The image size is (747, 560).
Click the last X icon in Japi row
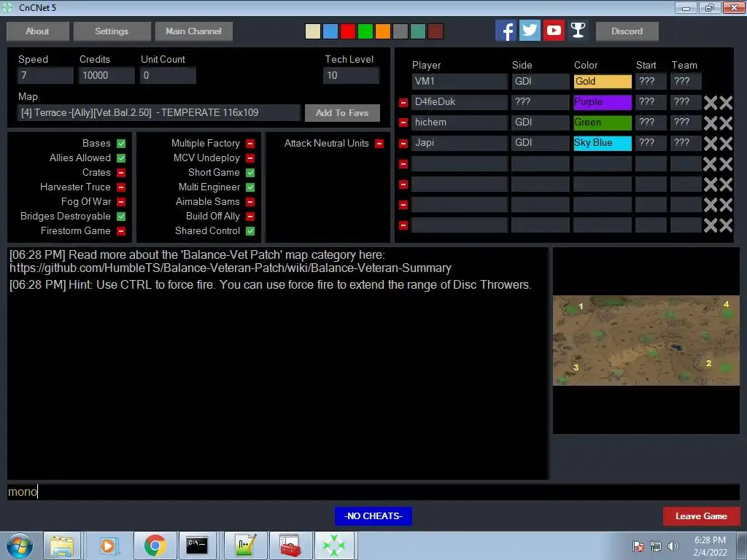click(x=726, y=144)
